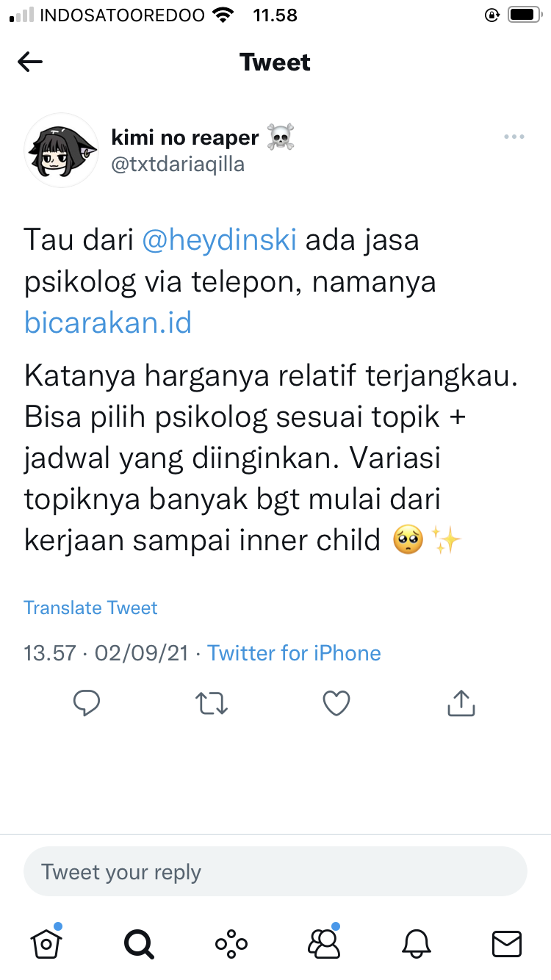
Task: Open the Spaces tab icon
Action: pyautogui.click(x=231, y=943)
